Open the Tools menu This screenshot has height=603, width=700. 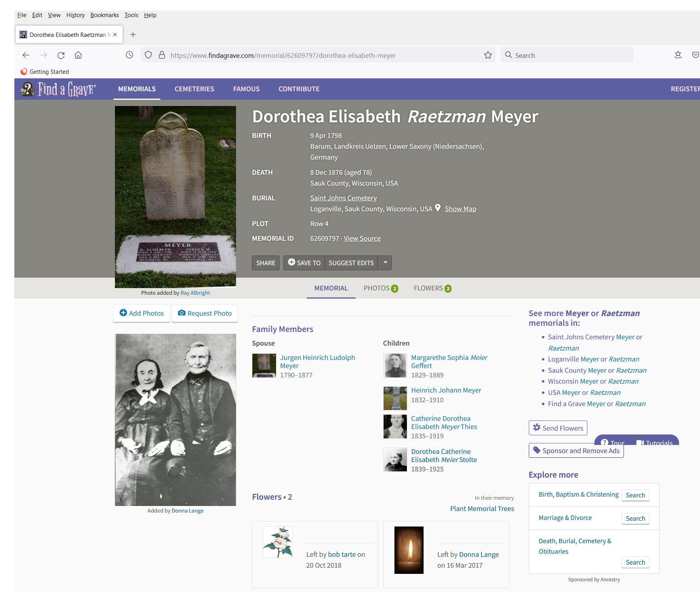click(131, 15)
